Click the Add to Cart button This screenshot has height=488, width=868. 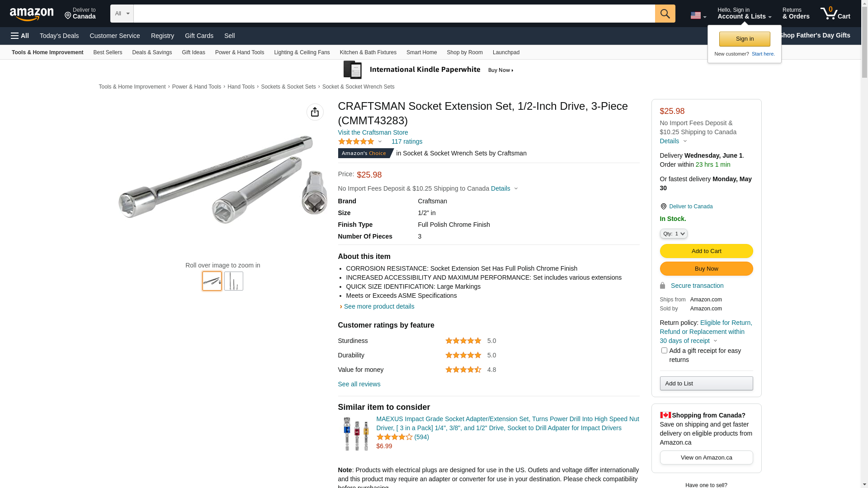pyautogui.click(x=706, y=251)
